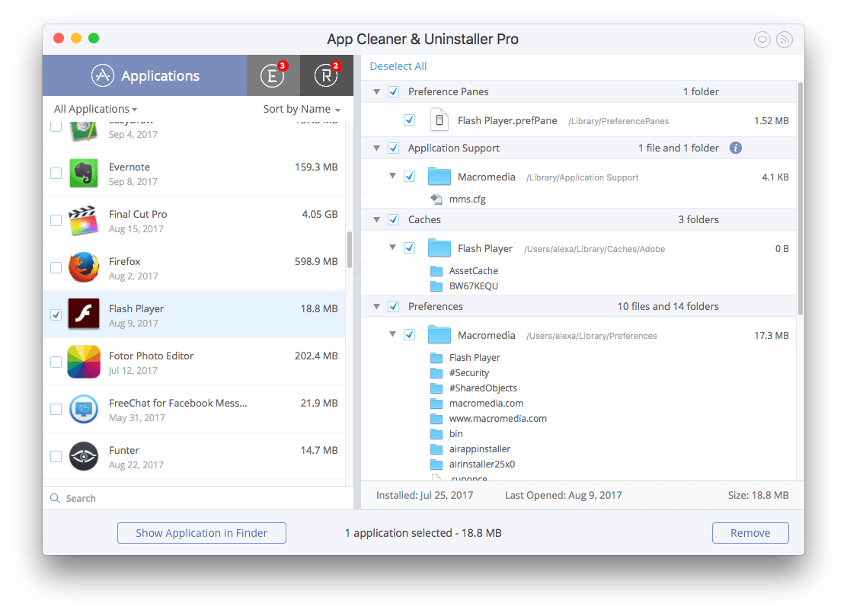Open the Final Cut Pro app icon
Screen dimensions: 847x616
83,220
